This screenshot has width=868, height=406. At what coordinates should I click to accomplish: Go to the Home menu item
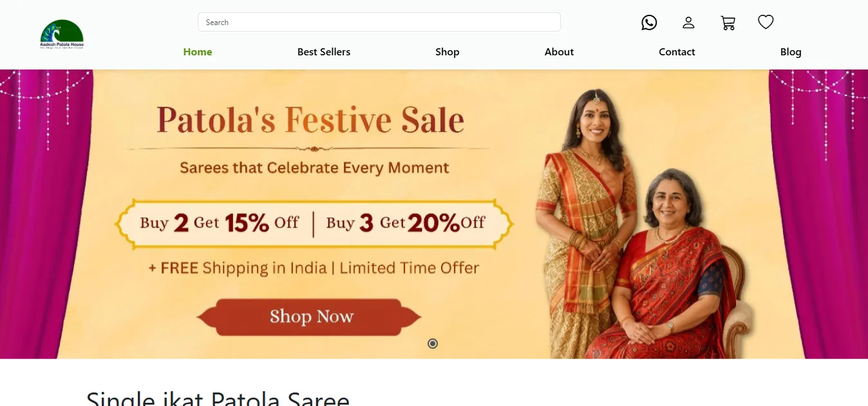click(198, 52)
